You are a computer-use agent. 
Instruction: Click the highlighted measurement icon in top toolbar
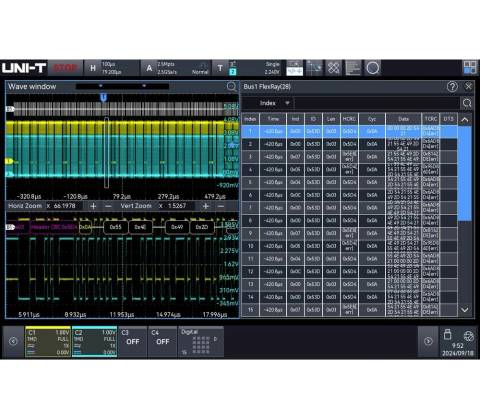click(x=295, y=68)
